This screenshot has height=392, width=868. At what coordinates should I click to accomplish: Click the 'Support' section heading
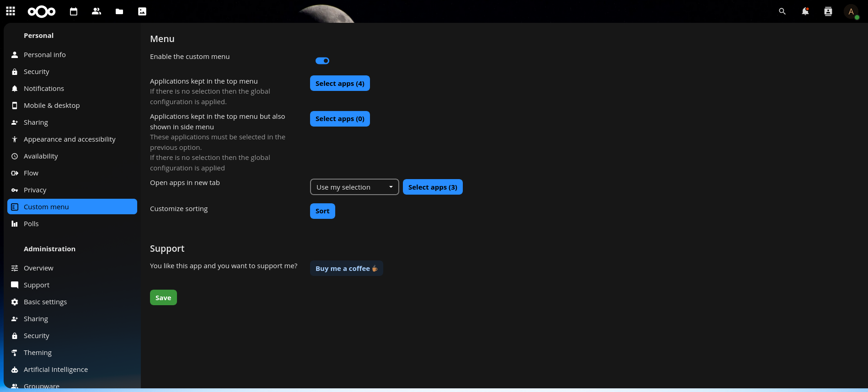[167, 249]
